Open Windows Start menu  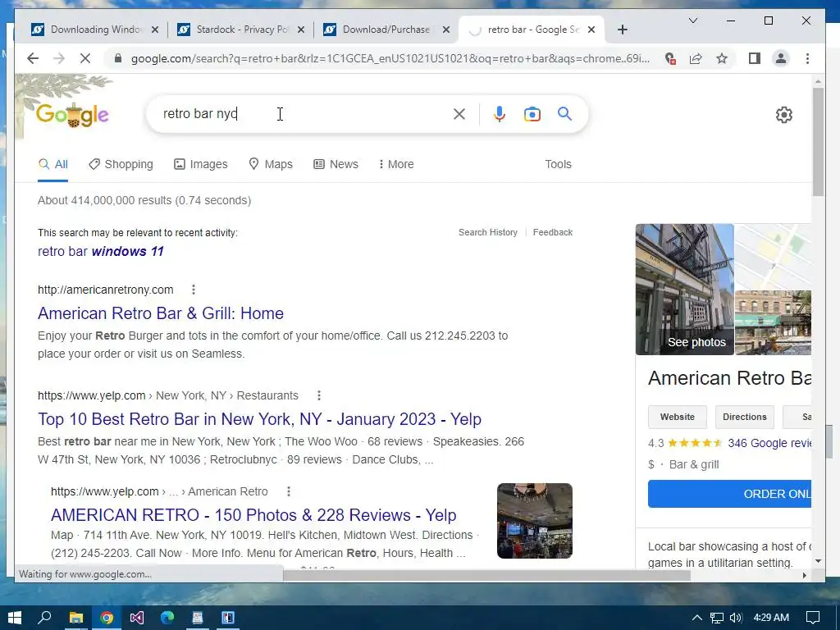tap(15, 618)
